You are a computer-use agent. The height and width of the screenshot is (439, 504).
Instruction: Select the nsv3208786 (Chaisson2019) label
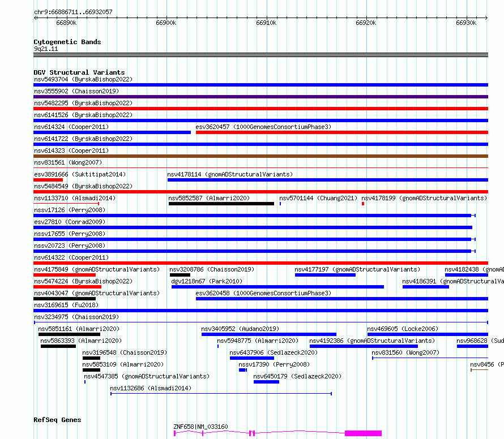[212, 269]
